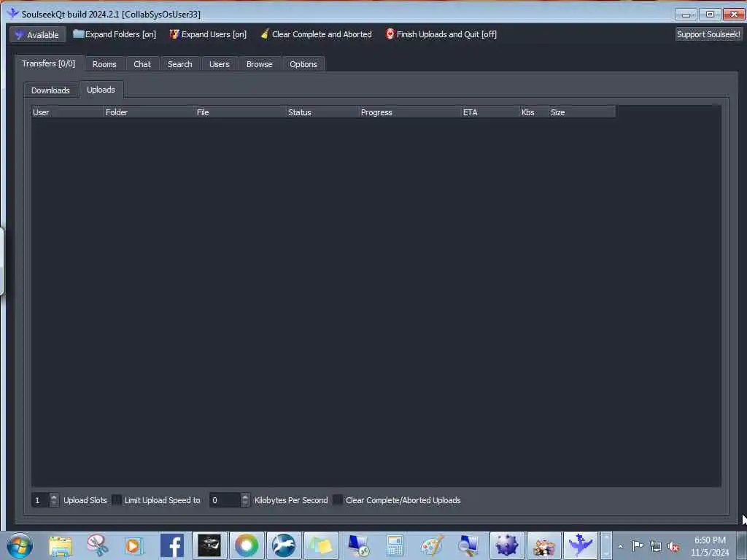Click Clear Complete and Aborted
Viewport: 747px width, 560px height.
(x=317, y=34)
